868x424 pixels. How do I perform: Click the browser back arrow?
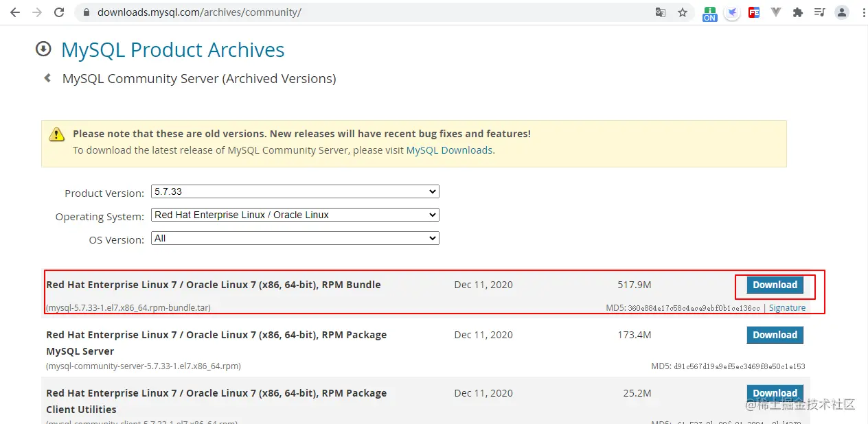click(14, 12)
